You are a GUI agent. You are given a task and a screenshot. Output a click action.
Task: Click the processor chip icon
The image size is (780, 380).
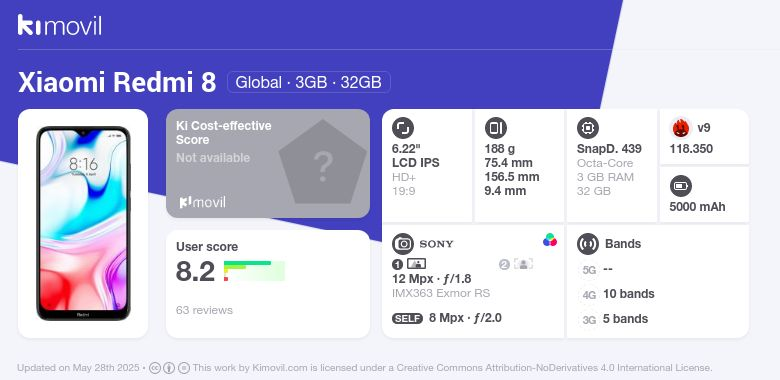588,128
